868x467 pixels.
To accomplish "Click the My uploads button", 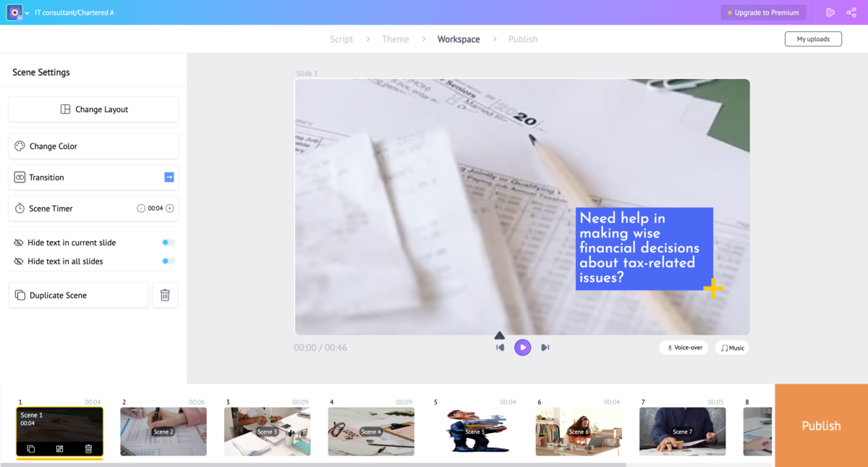I will 813,39.
